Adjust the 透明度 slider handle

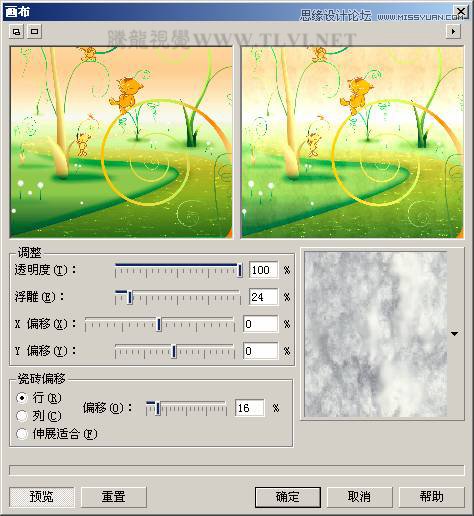(x=239, y=270)
